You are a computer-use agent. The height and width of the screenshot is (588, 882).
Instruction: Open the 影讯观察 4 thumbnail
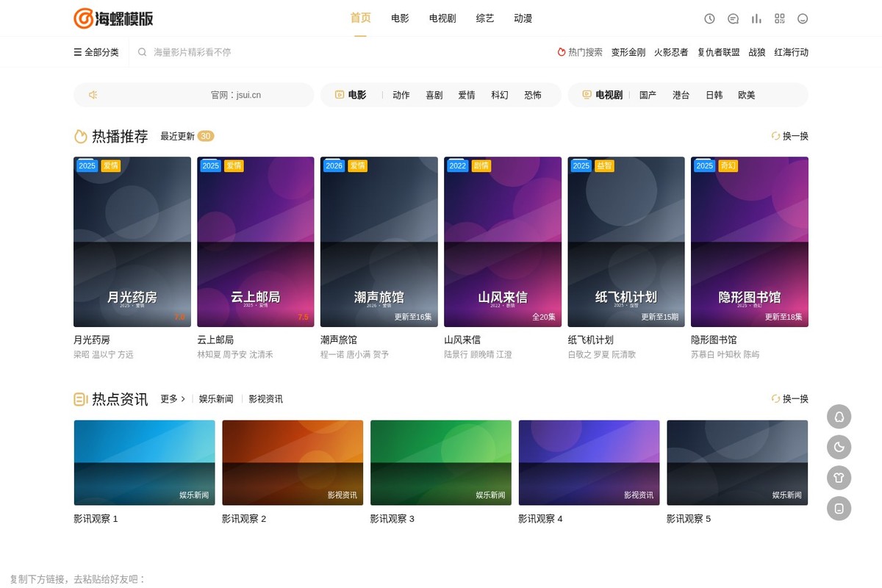click(589, 462)
